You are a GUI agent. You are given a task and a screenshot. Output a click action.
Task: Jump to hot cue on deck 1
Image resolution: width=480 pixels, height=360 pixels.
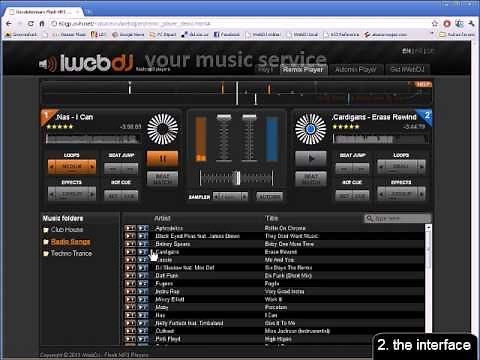point(130,196)
